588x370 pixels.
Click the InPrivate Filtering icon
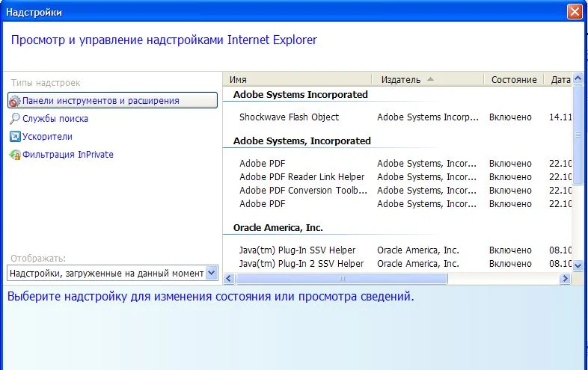[15, 155]
